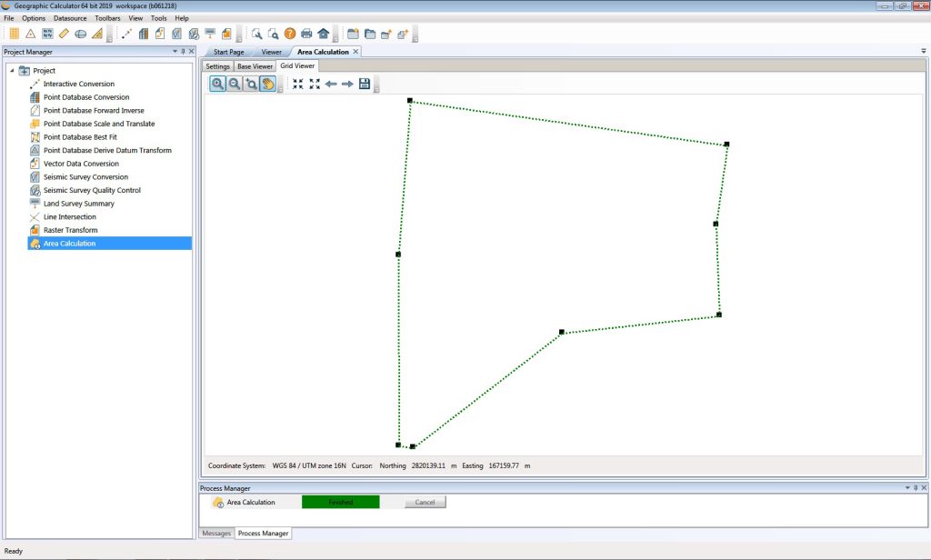Click the Print icon in main toolbar
The height and width of the screenshot is (560, 931).
(306, 34)
